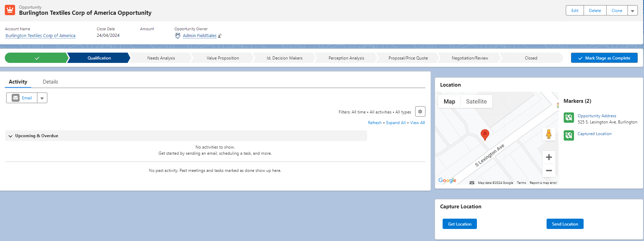Click the Google logo on the map
This screenshot has height=241, width=644.
click(447, 180)
